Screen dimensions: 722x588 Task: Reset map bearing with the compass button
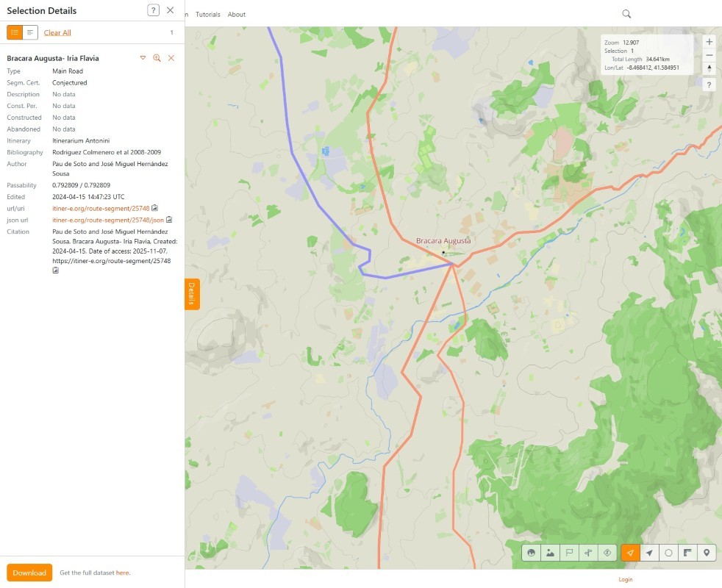tap(709, 68)
